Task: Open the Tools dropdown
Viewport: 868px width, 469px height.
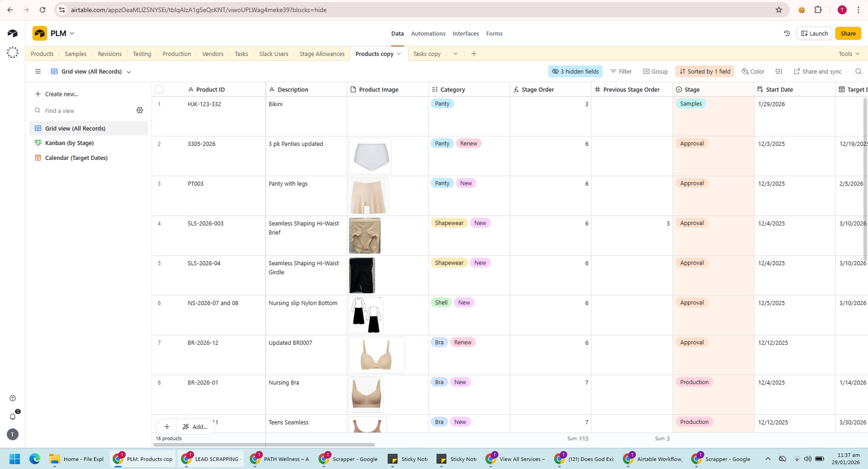Action: tap(849, 54)
